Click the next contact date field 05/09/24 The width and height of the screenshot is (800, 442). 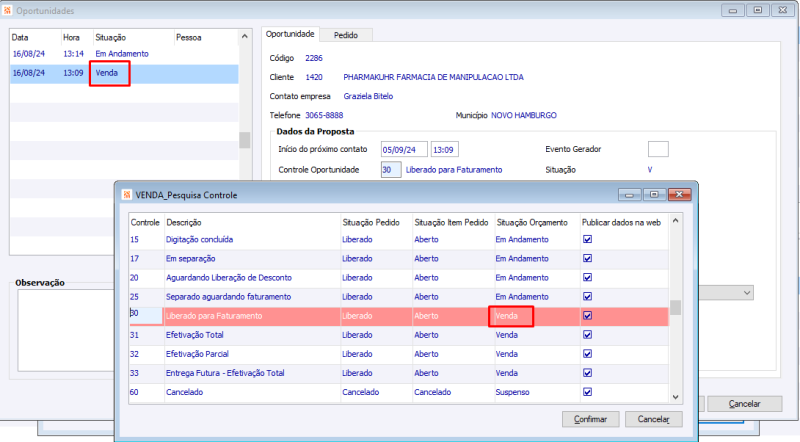(x=404, y=150)
